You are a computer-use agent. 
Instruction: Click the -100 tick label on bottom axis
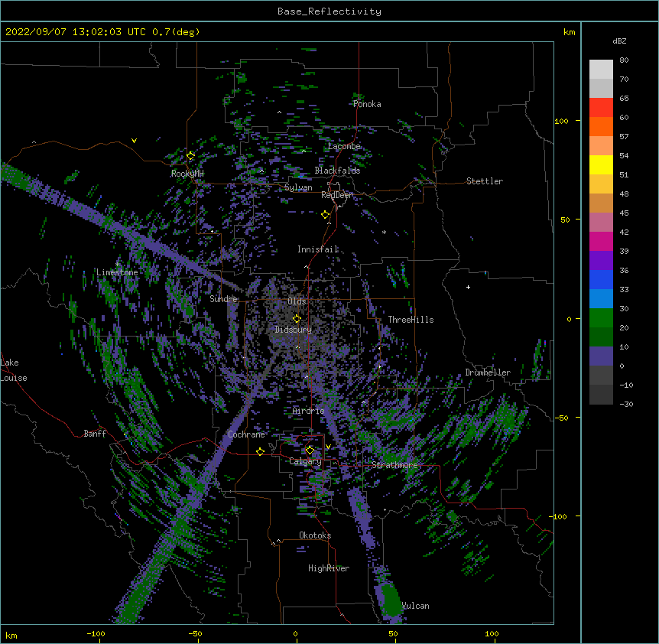point(96,633)
